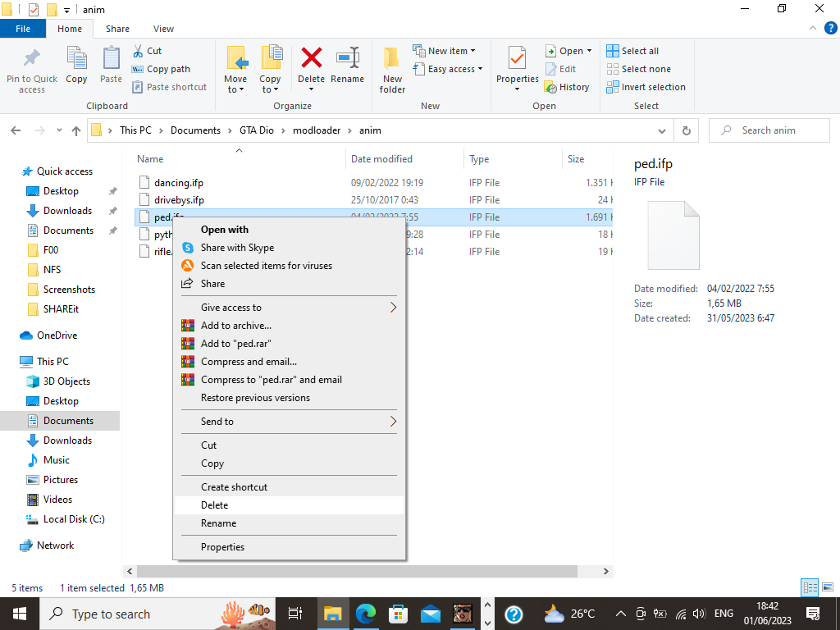Click Pin to Quick access icon
Image resolution: width=840 pixels, height=630 pixels.
[32, 58]
